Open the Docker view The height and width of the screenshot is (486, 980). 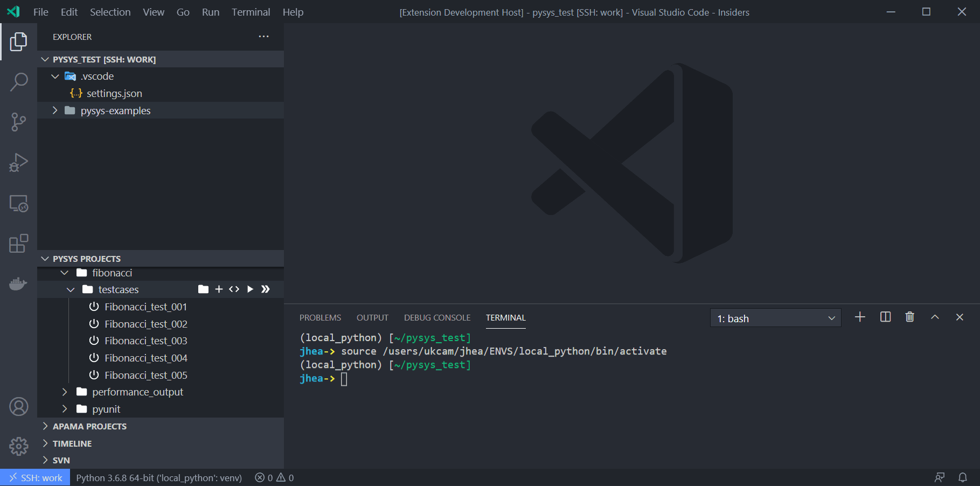[18, 283]
